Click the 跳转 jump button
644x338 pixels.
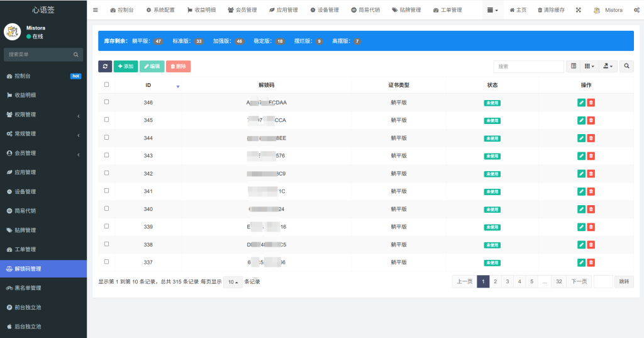[624, 282]
